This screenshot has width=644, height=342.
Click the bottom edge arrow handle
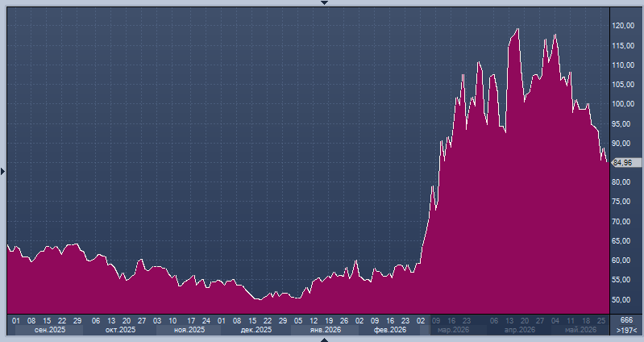coord(324,340)
